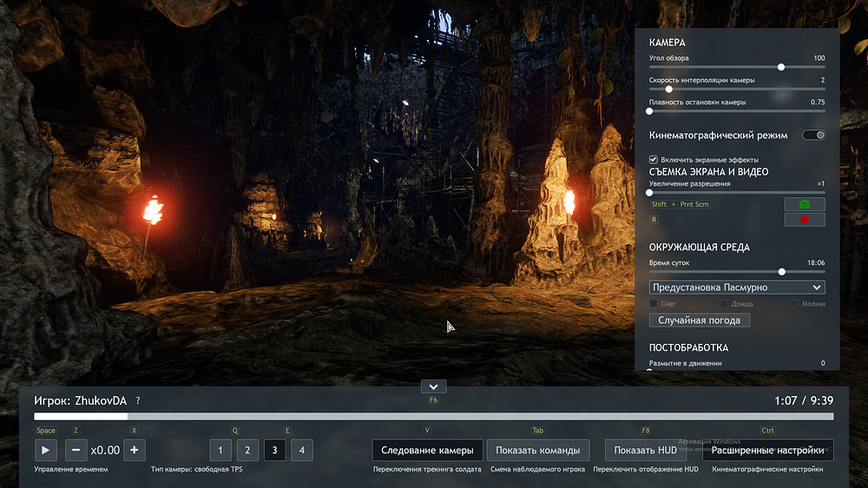Enable the Дождь checkbox
The height and width of the screenshot is (488, 868).
(724, 304)
